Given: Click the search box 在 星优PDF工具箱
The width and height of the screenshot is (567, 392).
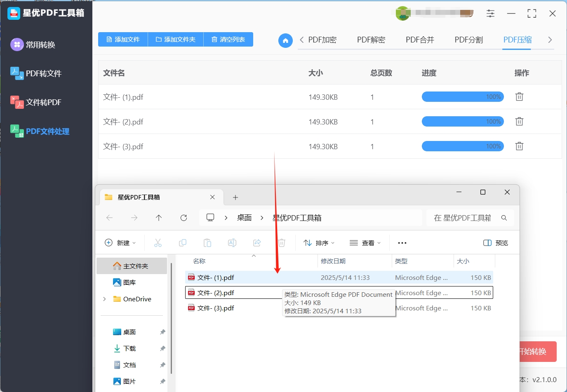Looking at the screenshot, I should 470,218.
